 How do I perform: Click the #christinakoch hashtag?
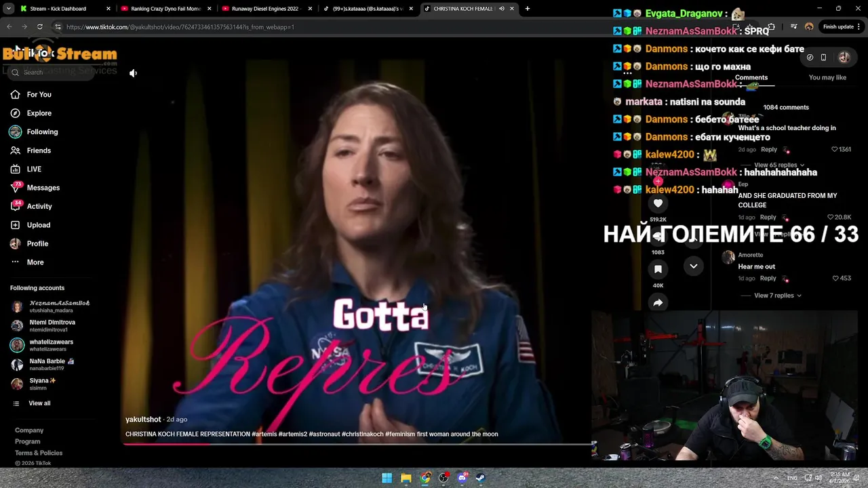click(362, 434)
